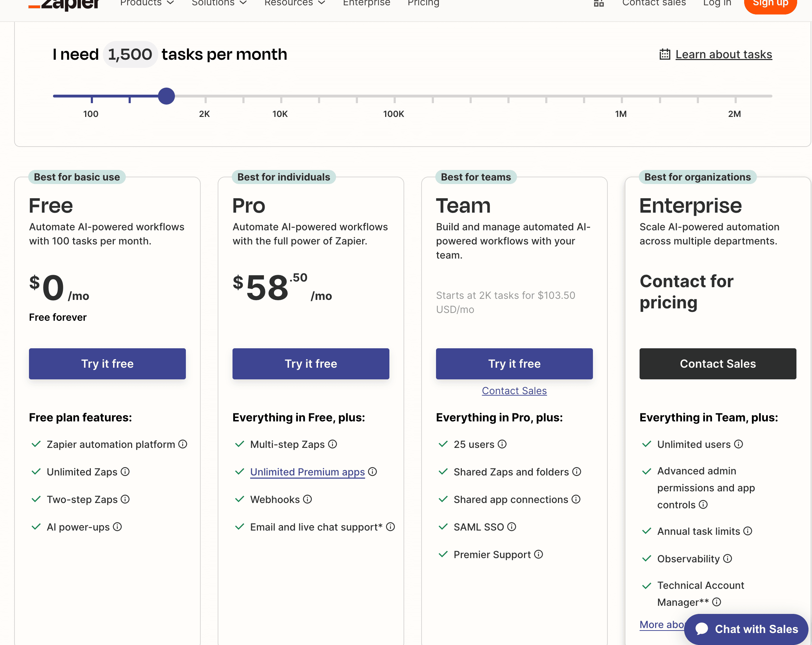Click Starts at 2K tasks for $103.50 text
The height and width of the screenshot is (645, 812).
[x=505, y=302]
